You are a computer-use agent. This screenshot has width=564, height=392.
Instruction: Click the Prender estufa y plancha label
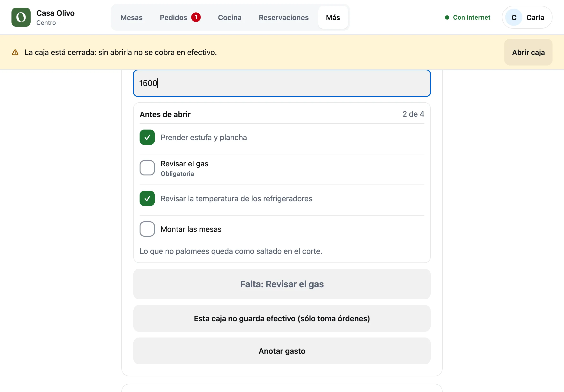pos(204,137)
